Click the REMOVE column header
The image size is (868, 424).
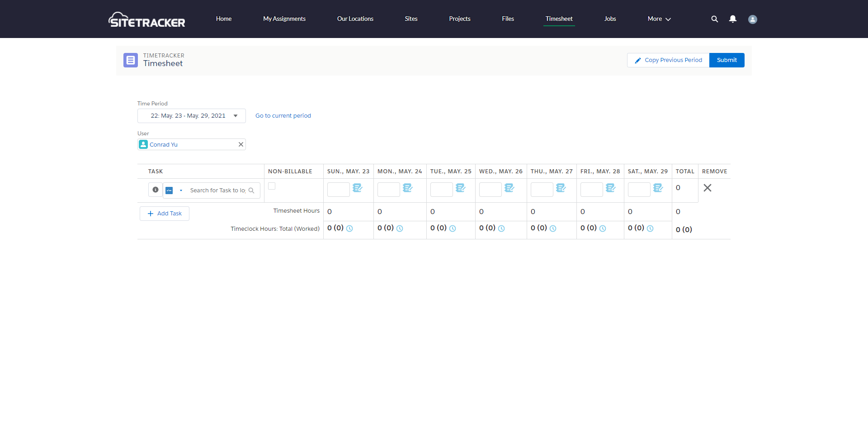pos(715,172)
